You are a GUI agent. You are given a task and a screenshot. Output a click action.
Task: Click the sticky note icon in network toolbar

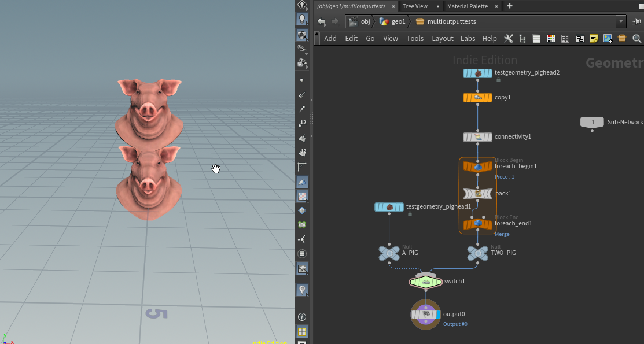(x=594, y=39)
